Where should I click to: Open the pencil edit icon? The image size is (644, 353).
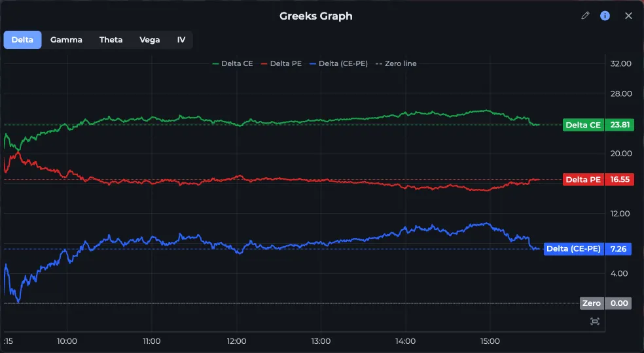pos(585,16)
